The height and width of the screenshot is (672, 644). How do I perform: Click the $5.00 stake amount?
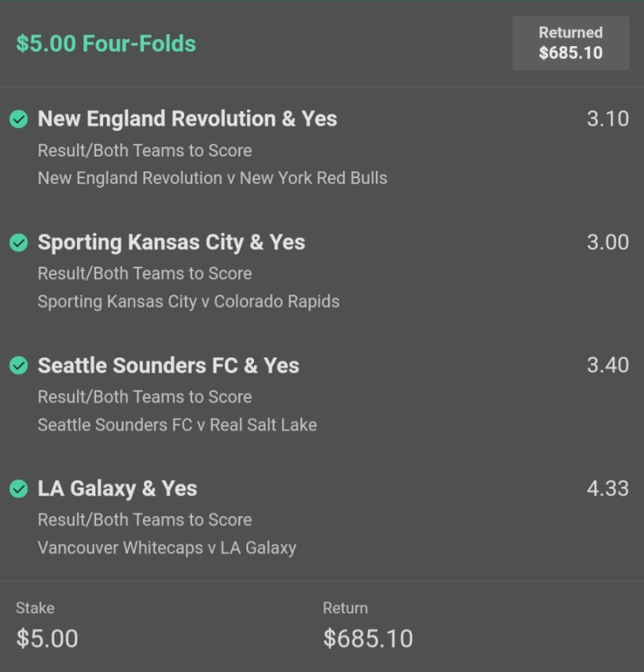coord(47,638)
